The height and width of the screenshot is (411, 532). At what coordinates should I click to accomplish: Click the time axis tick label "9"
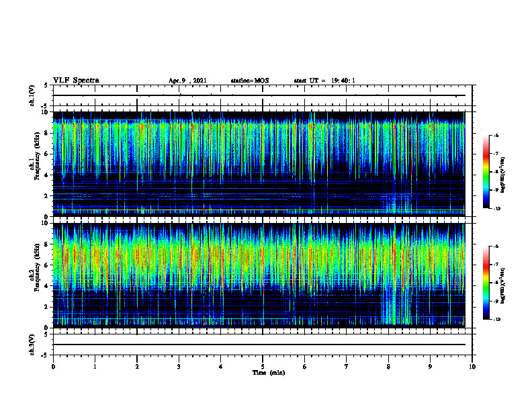tap(430, 367)
